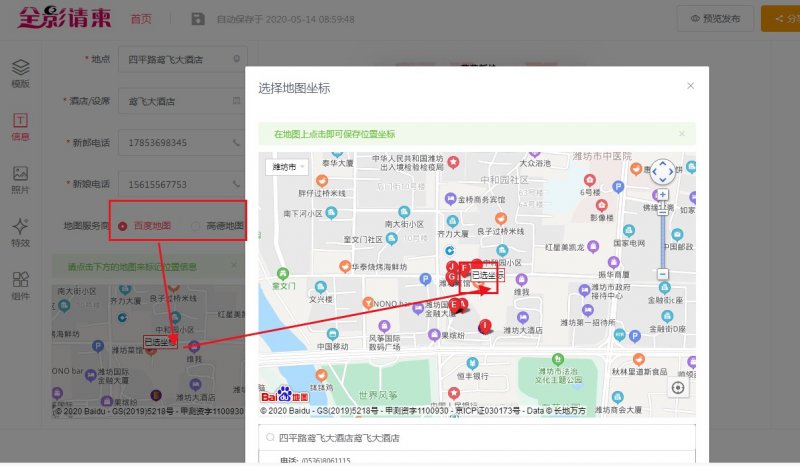Dismiss the green map hint in left panel
Image resolution: width=800 pixels, height=466 pixels.
pos(234,265)
